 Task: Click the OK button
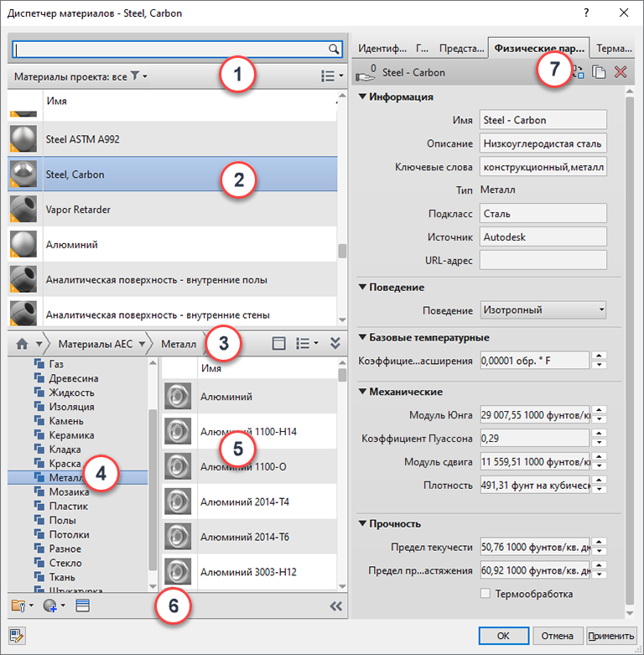503,636
